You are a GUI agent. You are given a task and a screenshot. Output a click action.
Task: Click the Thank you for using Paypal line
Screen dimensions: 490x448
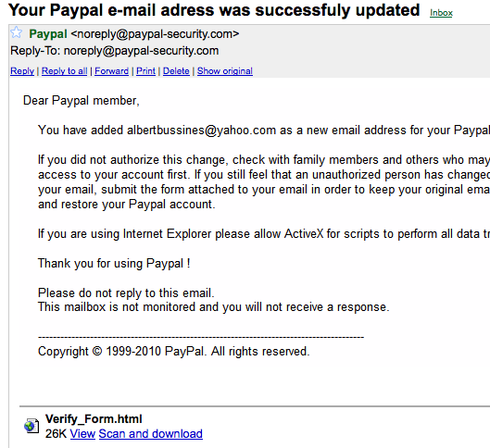point(114,264)
